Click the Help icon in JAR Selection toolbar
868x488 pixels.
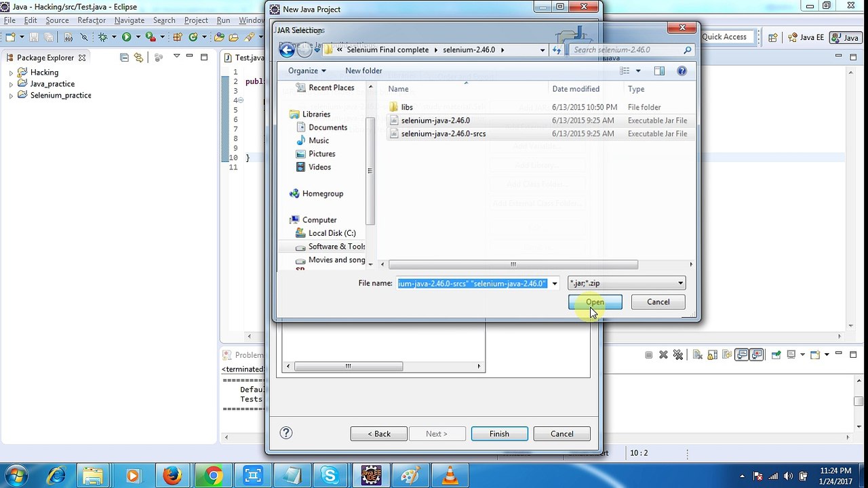click(x=682, y=70)
